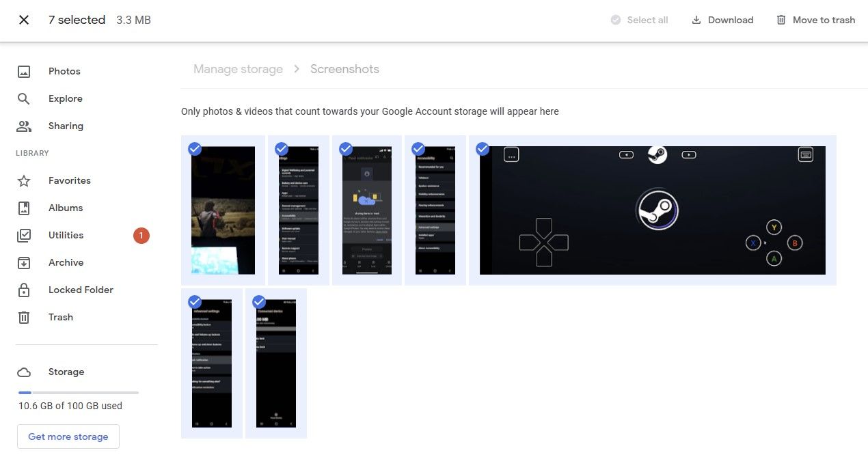Go back to Manage storage breadcrumb

(x=238, y=68)
